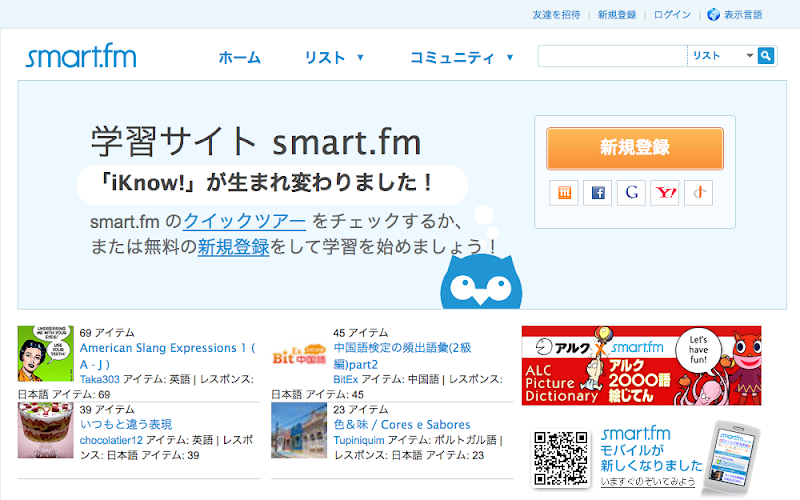Click the blue search magnifier button
Image resolution: width=800 pixels, height=500 pixels.
pyautogui.click(x=766, y=56)
